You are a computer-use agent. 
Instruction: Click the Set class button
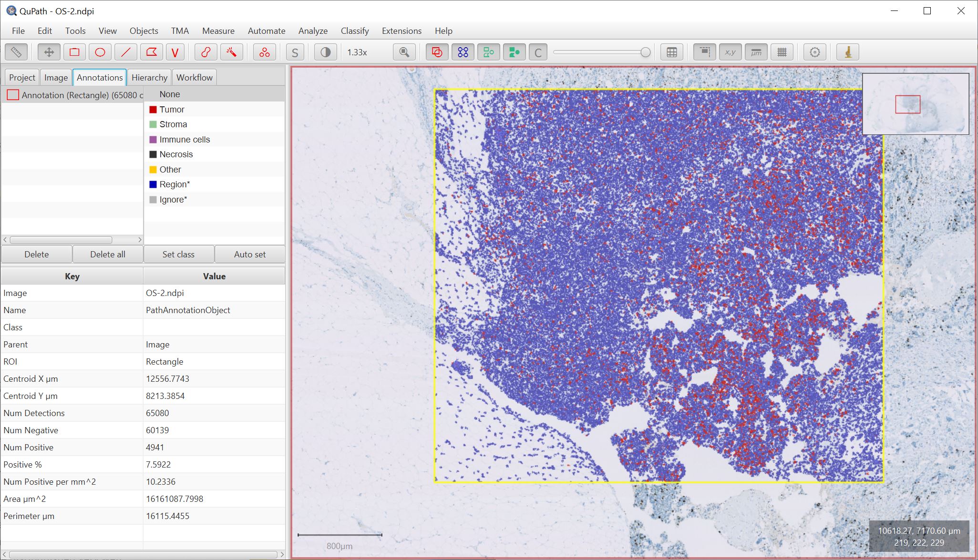[178, 254]
